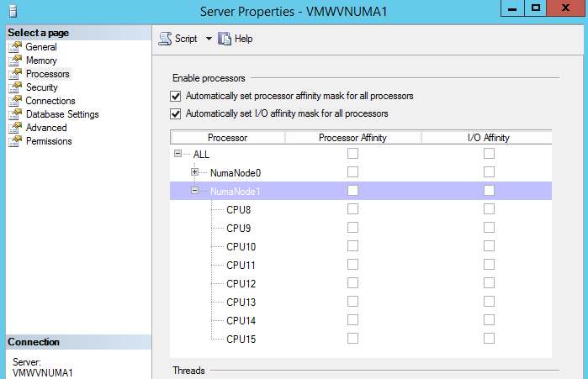
Task: Click the Permissions page icon
Action: coord(14,141)
